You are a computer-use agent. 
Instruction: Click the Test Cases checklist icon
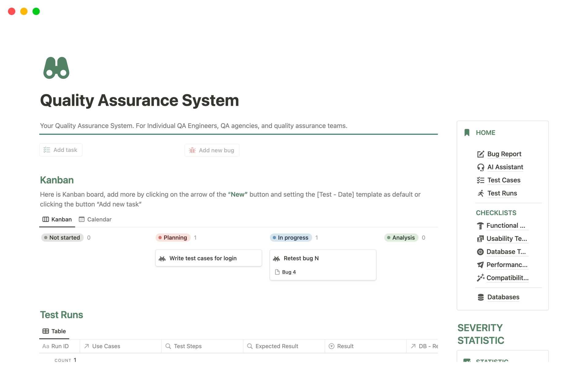(x=480, y=180)
